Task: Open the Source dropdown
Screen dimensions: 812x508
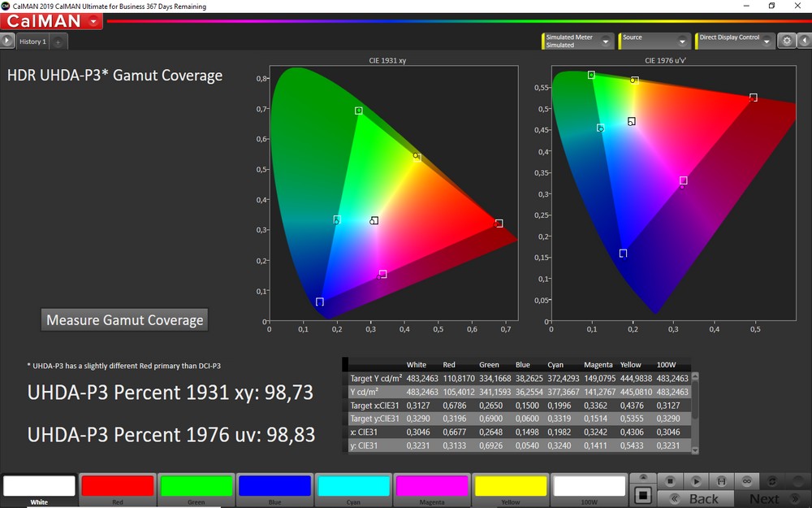Action: (684, 41)
